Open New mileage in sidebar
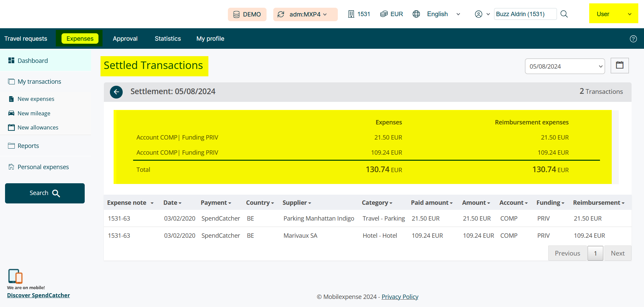The image size is (644, 307). point(34,113)
